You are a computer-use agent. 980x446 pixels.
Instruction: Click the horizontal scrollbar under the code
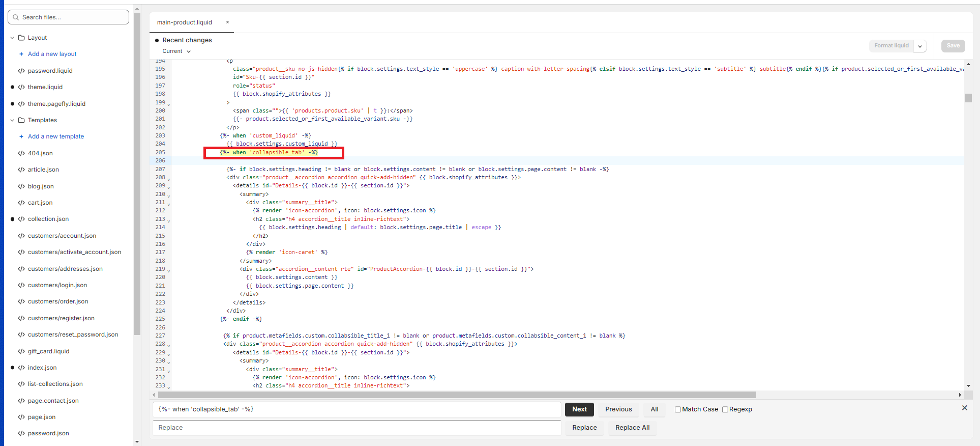tap(457, 395)
